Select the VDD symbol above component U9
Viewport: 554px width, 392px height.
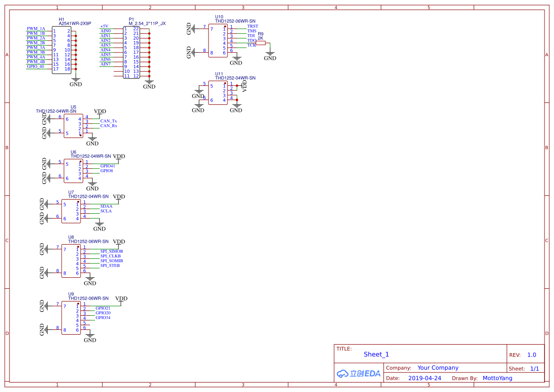122,299
